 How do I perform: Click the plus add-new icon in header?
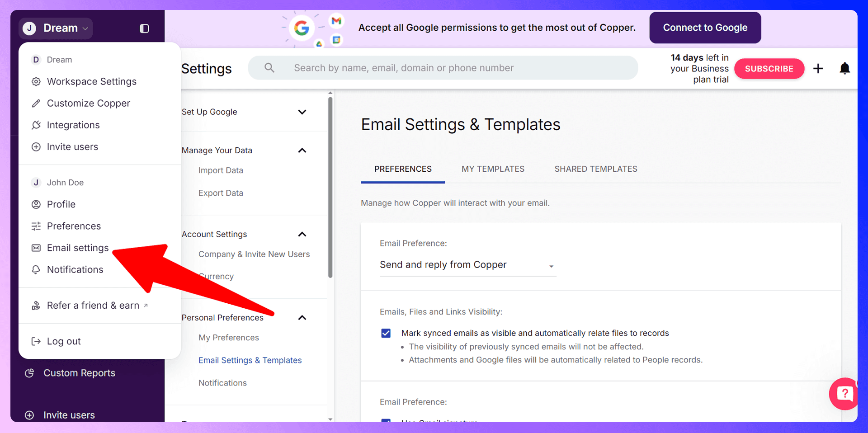click(x=818, y=68)
